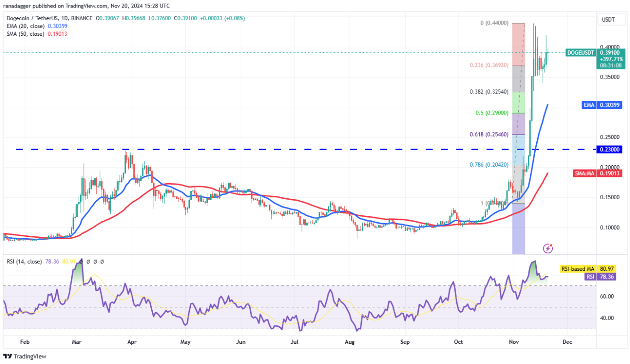Click the purple lightning bolt icon on the chart

click(548, 248)
